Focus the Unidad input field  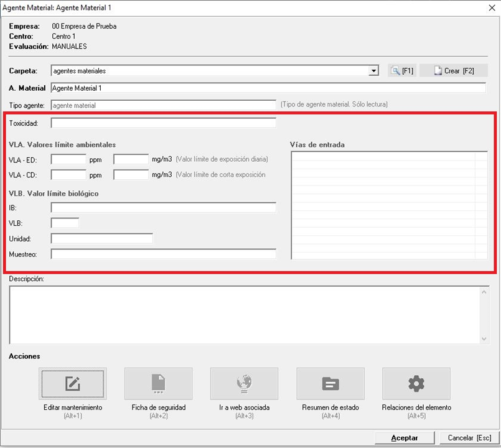pyautogui.click(x=101, y=238)
